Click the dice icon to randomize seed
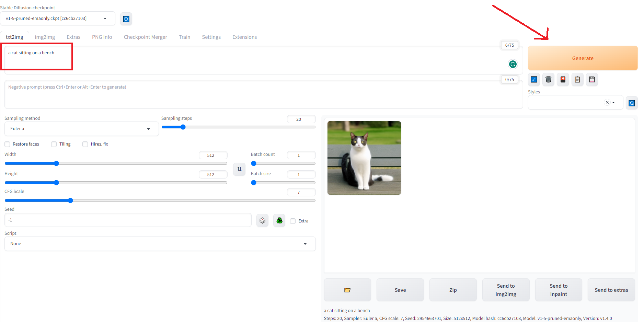 [x=263, y=221]
